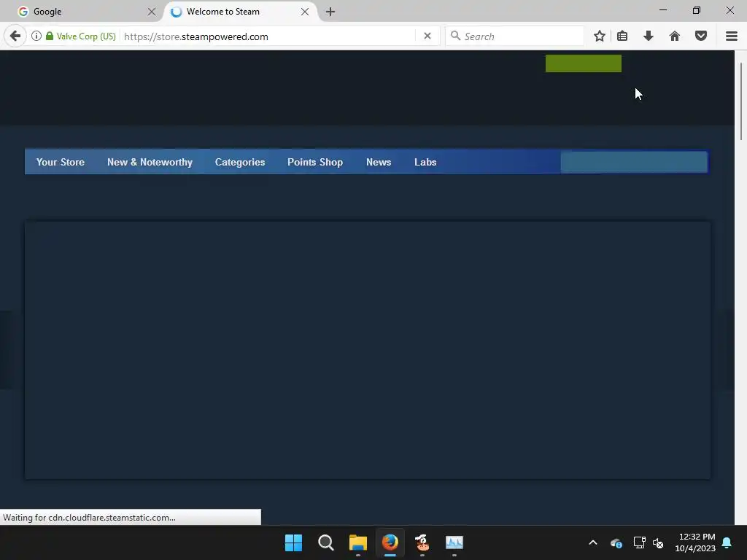Image resolution: width=747 pixels, height=560 pixels.
Task: Open Your Store menu
Action: coord(61,163)
